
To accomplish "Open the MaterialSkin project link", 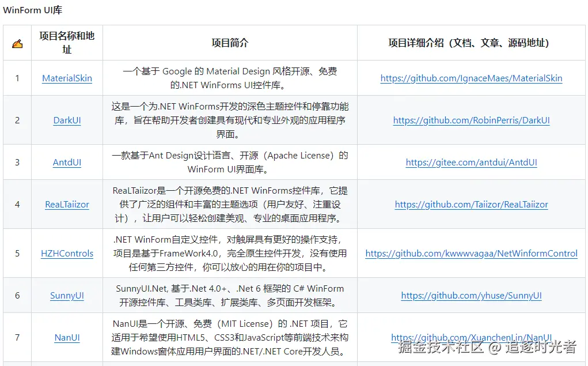I will (x=67, y=78).
